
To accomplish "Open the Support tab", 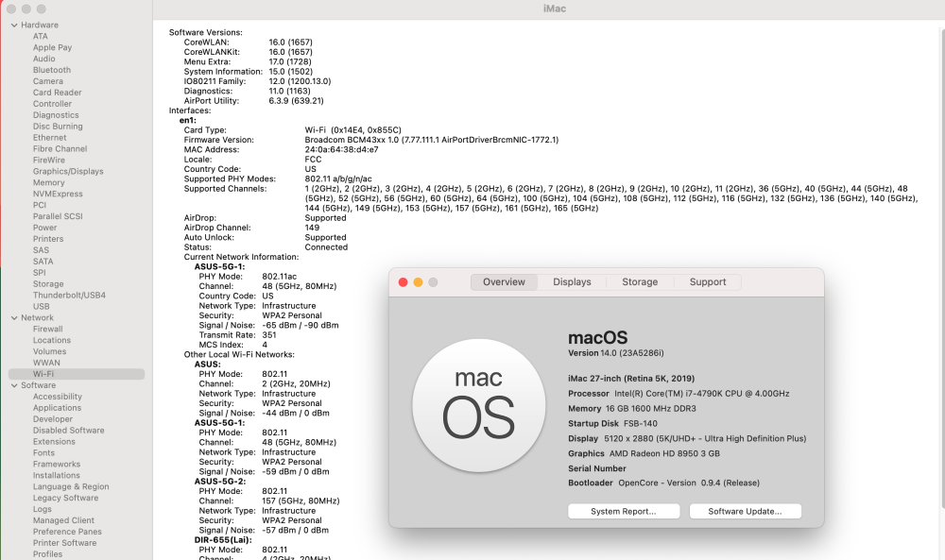I will click(708, 281).
